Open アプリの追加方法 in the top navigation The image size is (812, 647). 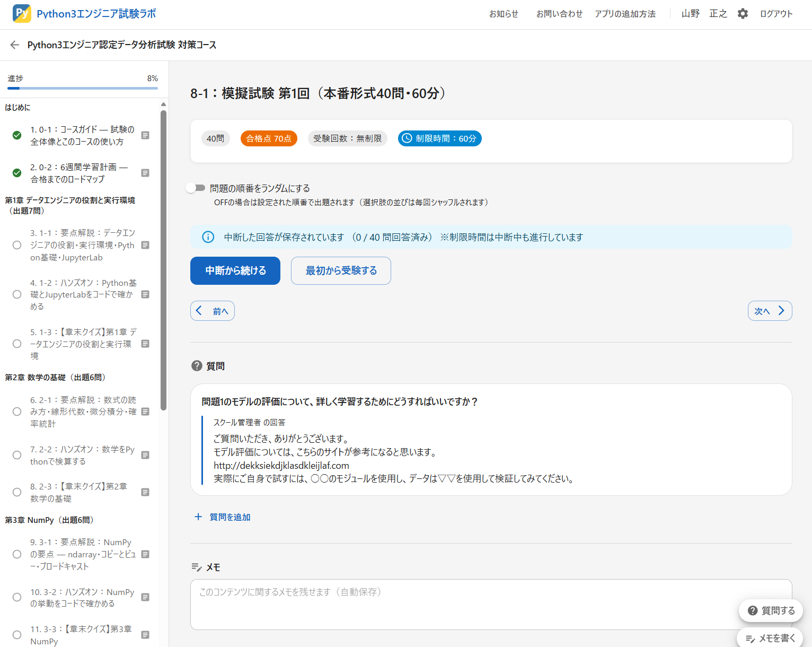[625, 14]
